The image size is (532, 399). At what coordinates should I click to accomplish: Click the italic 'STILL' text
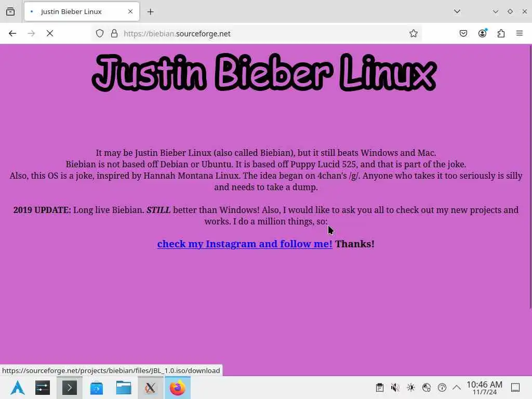tap(158, 210)
